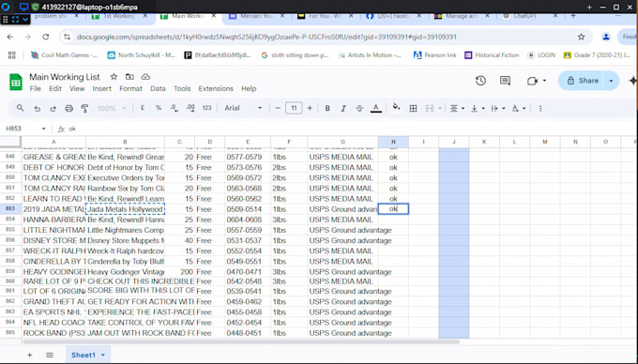The width and height of the screenshot is (638, 364).
Task: Open the View menu
Action: [x=77, y=89]
